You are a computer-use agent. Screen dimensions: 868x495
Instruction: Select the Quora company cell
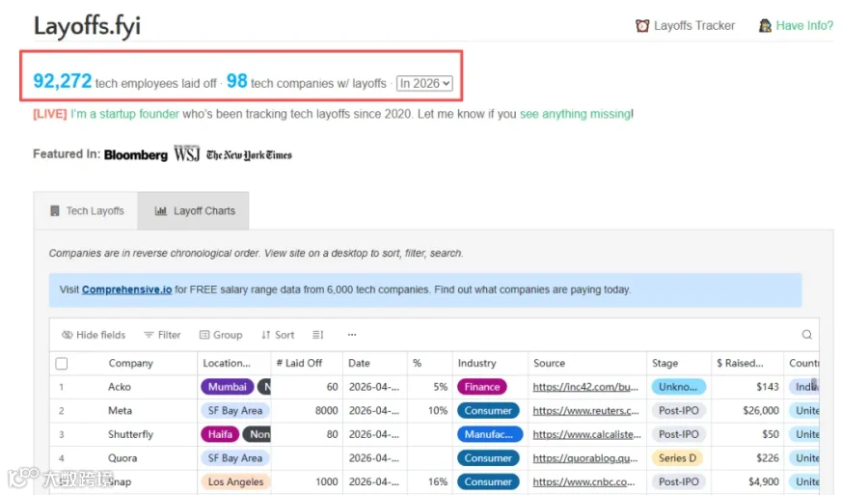click(x=122, y=458)
